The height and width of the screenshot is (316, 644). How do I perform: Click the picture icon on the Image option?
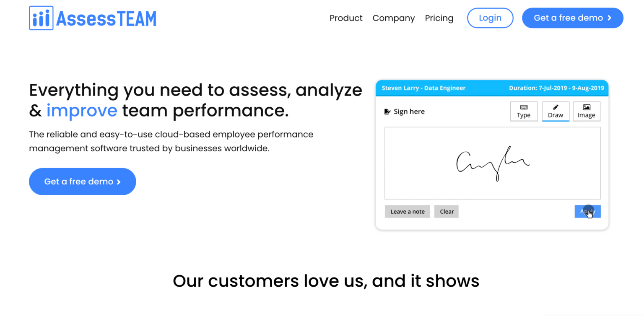587,108
